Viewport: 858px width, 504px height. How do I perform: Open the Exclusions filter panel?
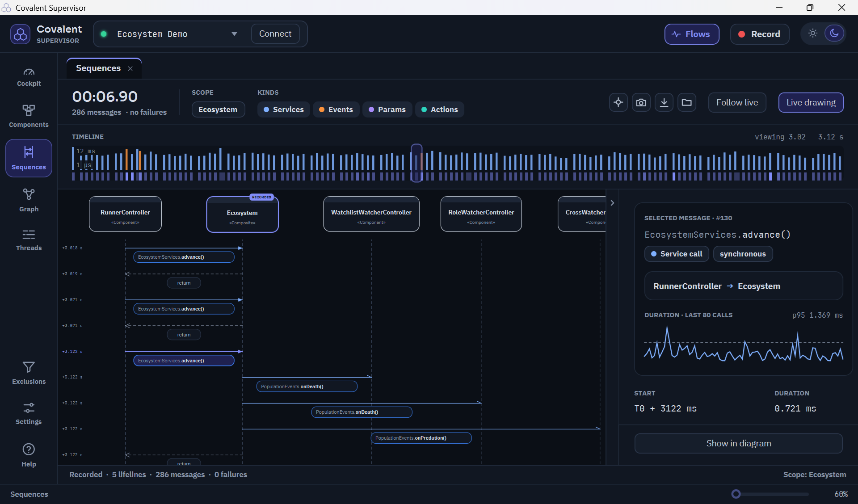[x=29, y=373]
